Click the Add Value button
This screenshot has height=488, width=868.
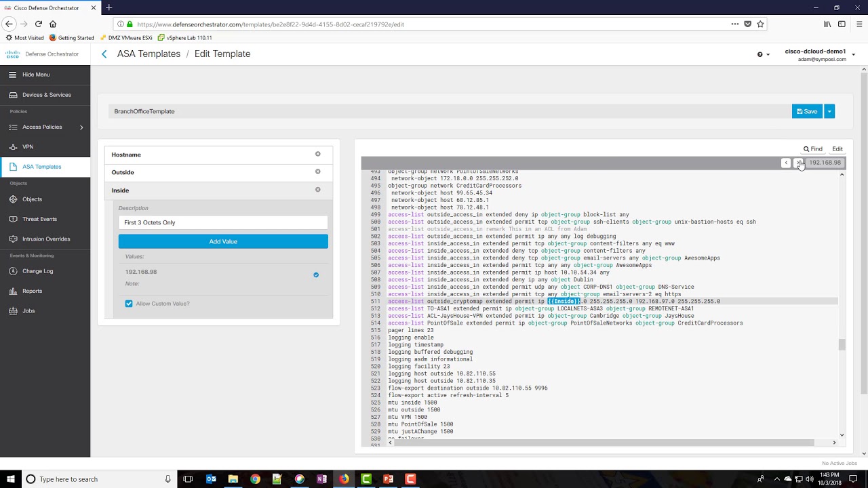tap(223, 241)
